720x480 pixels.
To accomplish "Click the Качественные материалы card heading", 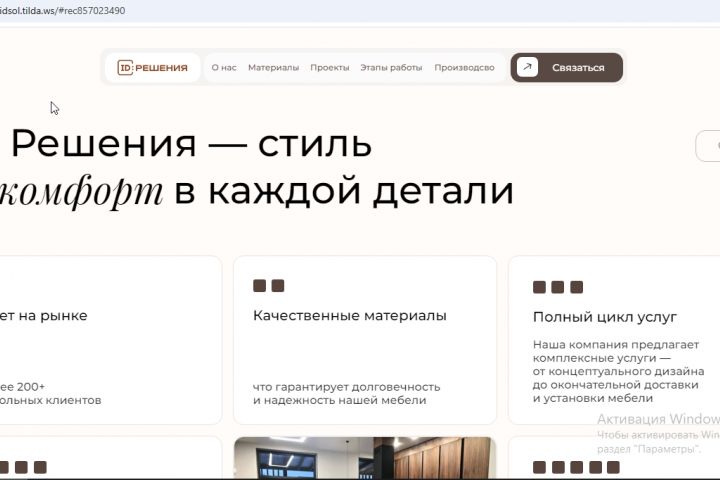I will point(349,316).
